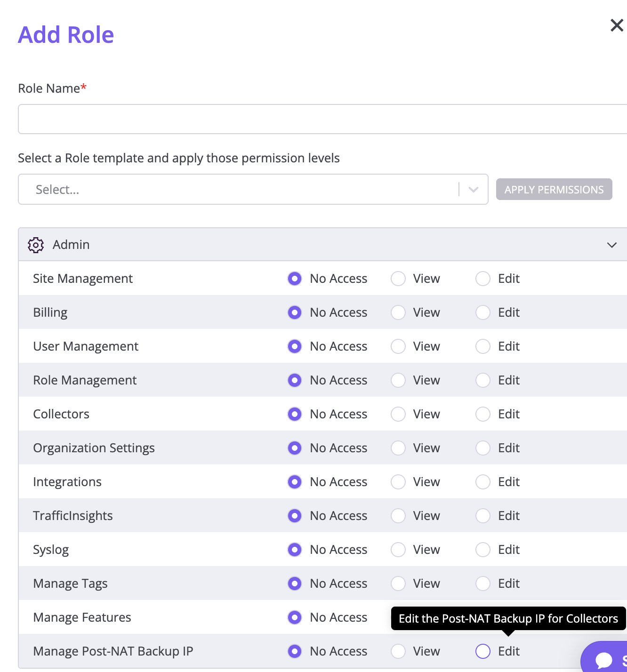Select View for TrafficInsights

click(x=398, y=516)
